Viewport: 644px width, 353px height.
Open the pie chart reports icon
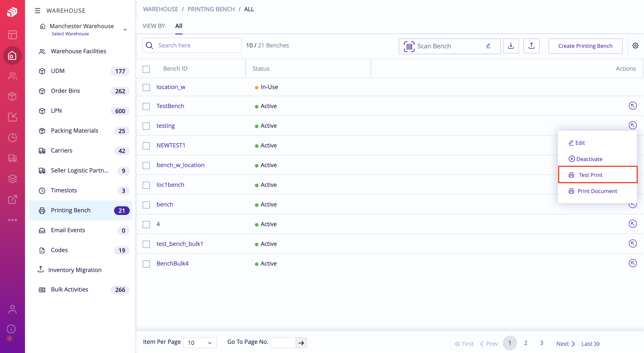coord(12,137)
